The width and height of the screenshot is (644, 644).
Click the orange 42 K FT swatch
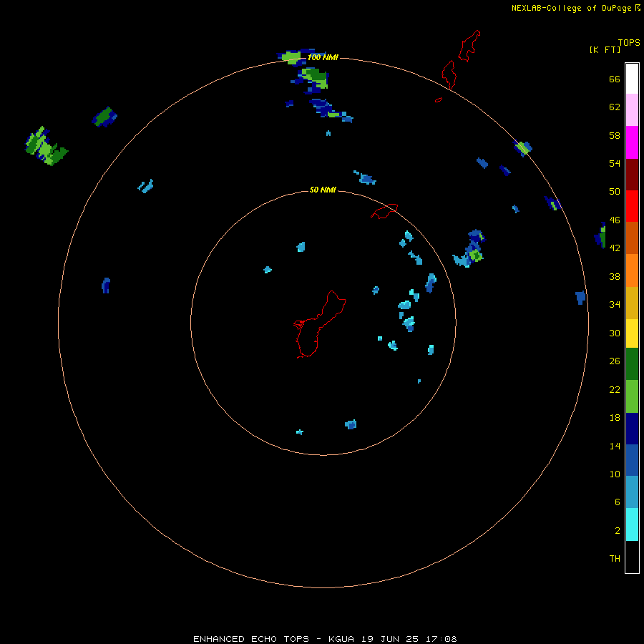632,270
